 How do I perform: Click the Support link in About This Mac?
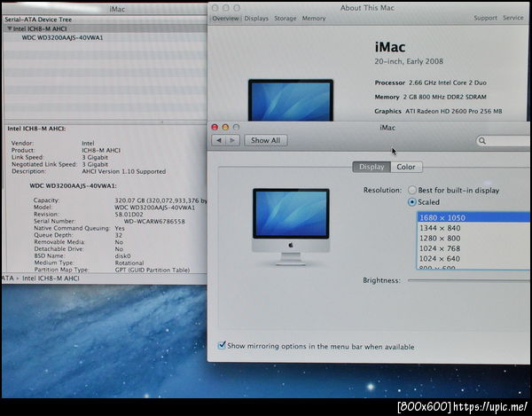point(485,18)
